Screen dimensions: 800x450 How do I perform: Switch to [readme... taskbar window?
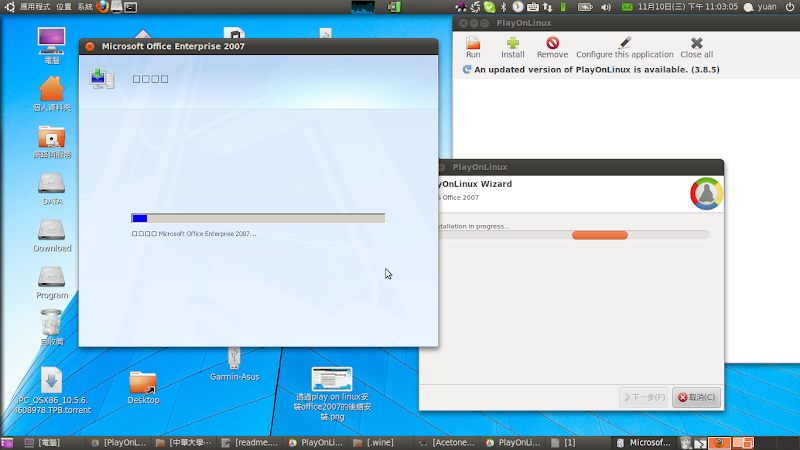pyautogui.click(x=250, y=443)
